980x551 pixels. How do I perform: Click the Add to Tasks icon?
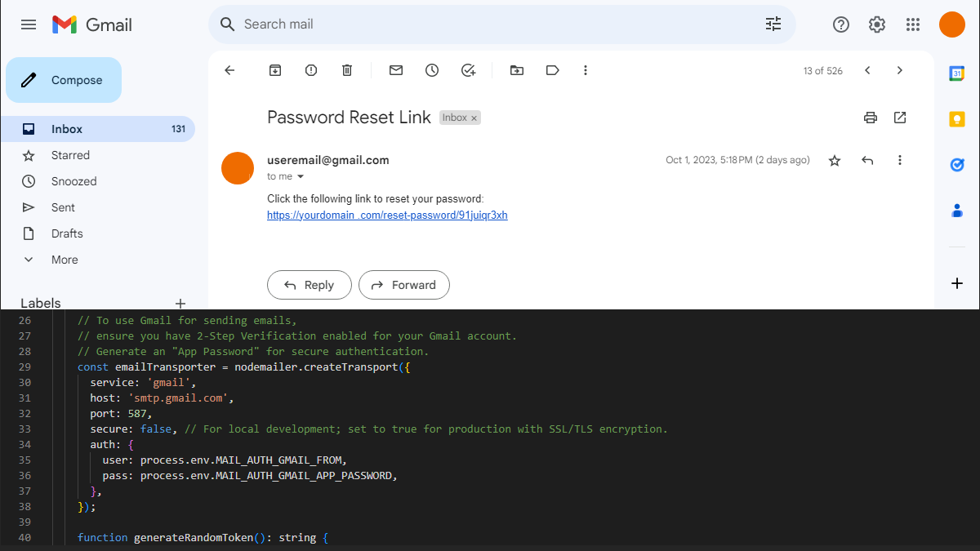tap(468, 71)
